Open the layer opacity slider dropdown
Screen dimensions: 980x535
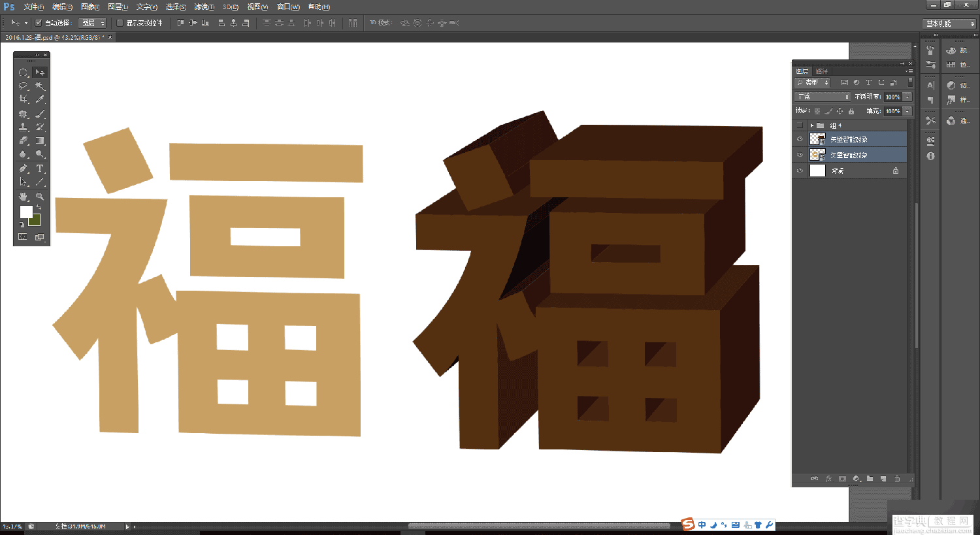coord(907,97)
